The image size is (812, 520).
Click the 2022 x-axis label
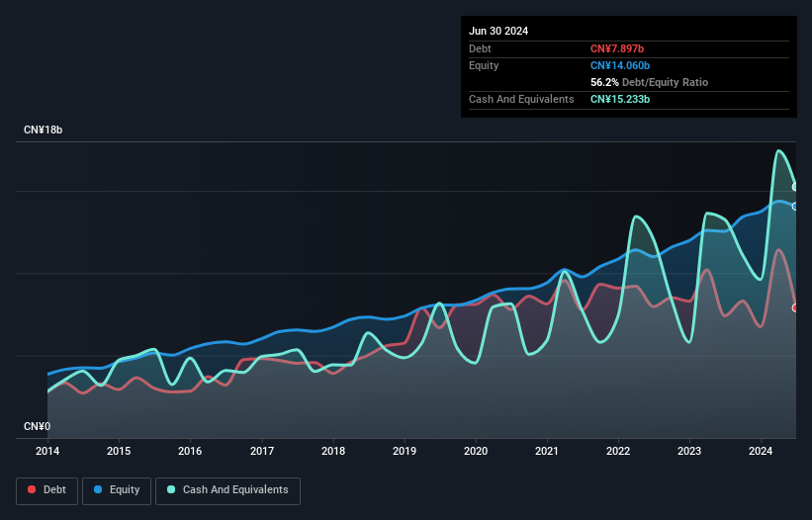(618, 451)
